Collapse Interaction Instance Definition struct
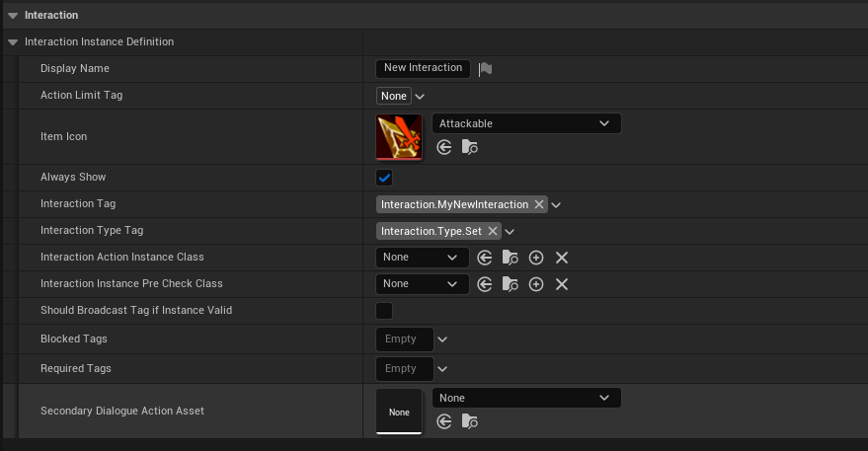Viewport: 868px width, 451px height. [13, 42]
